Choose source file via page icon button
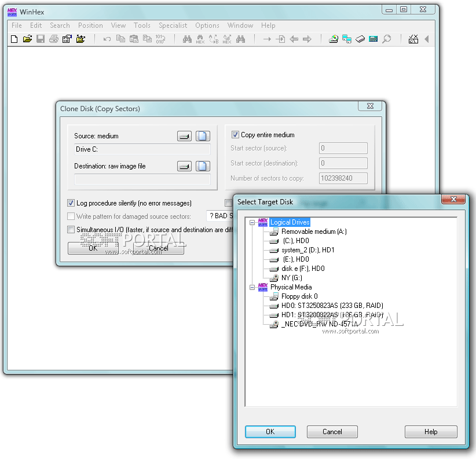This screenshot has width=476, height=459. click(203, 136)
